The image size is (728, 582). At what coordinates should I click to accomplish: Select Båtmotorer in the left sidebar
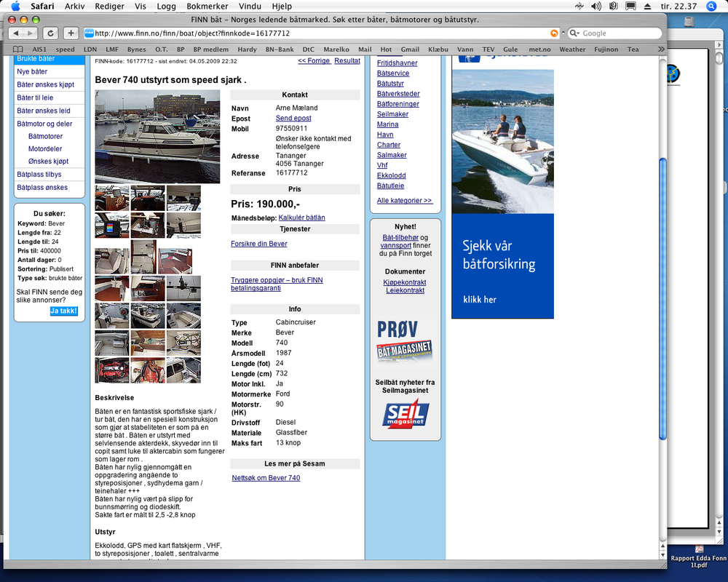pyautogui.click(x=45, y=137)
